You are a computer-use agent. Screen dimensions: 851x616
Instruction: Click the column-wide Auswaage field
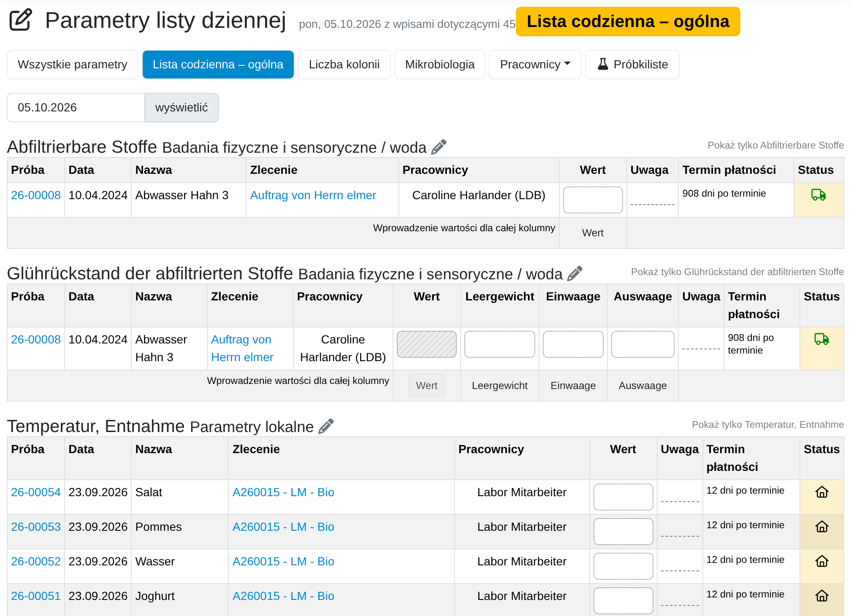point(642,386)
